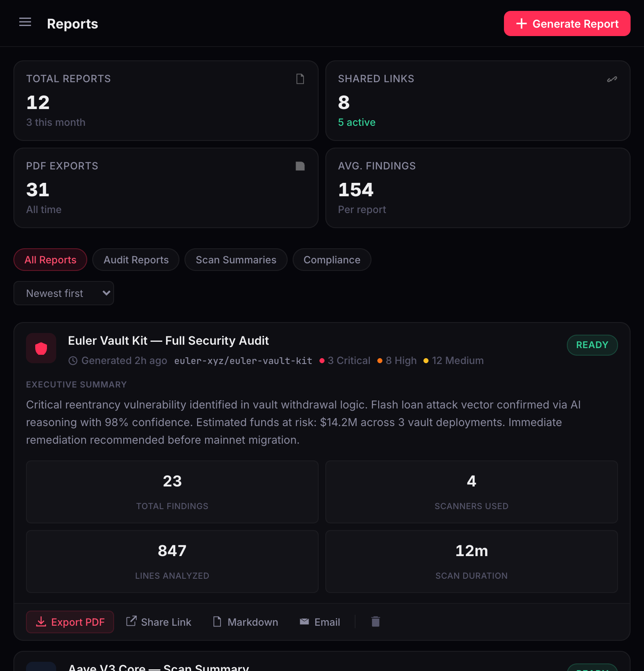Download the report as Markdown
The width and height of the screenshot is (644, 671).
(x=246, y=622)
